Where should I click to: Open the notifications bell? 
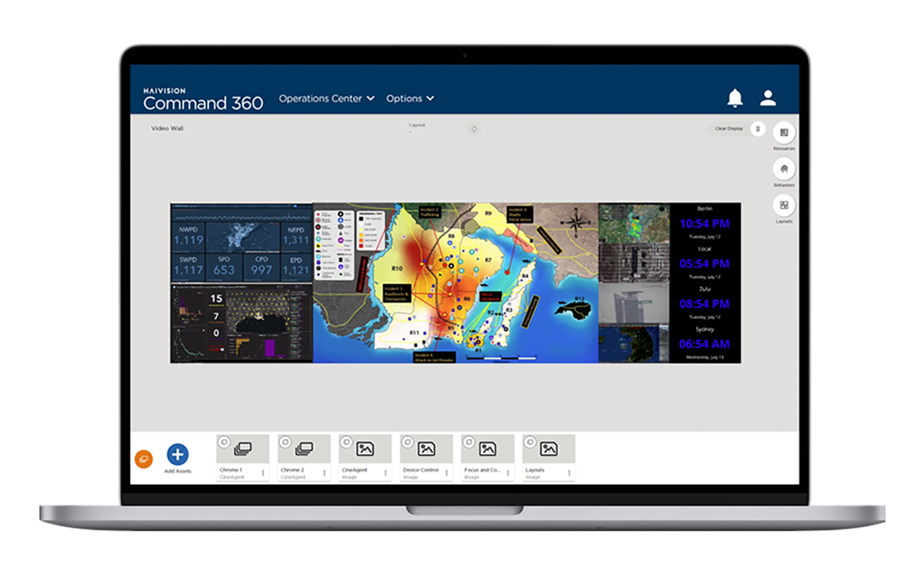point(735,98)
